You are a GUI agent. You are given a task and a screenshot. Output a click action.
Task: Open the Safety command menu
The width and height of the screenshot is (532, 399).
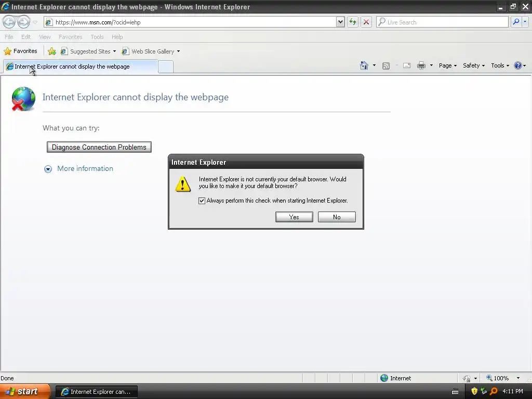coord(474,65)
